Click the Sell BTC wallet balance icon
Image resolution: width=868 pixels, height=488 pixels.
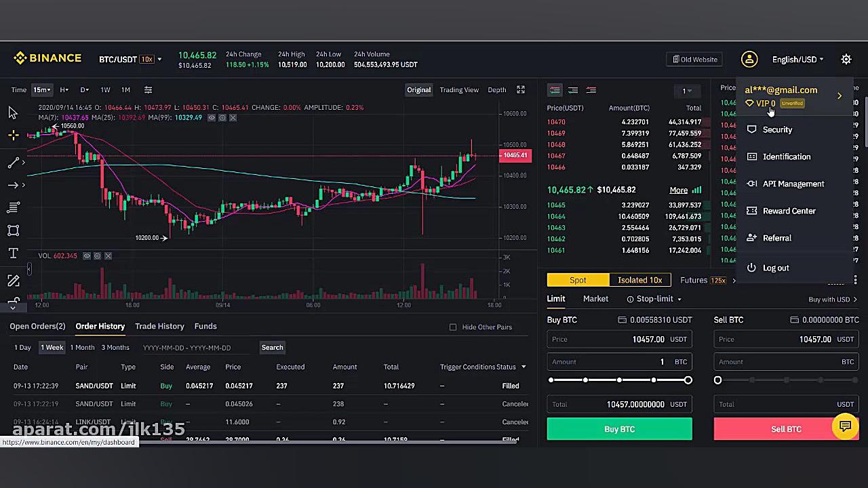coord(794,320)
